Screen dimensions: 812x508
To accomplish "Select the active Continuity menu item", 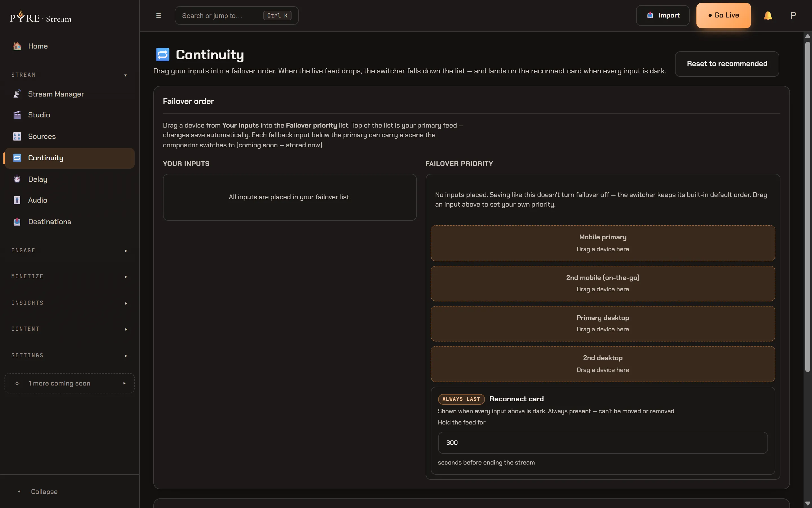I will pos(69,158).
